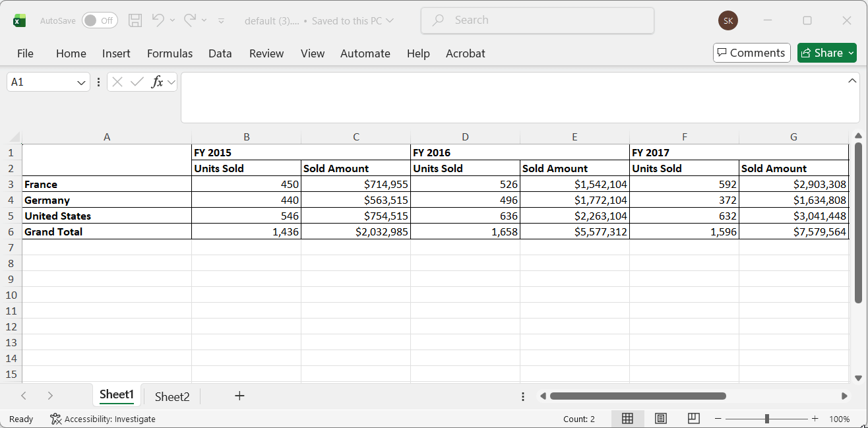
Task: Click the Insert Function (fx) icon
Action: 158,82
